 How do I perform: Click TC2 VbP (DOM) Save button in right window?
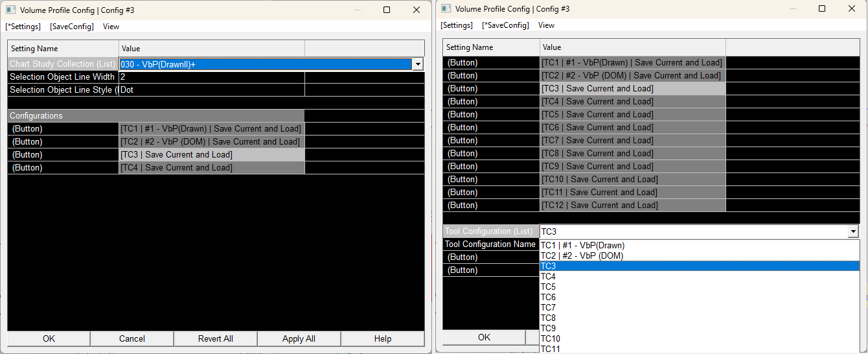633,76
